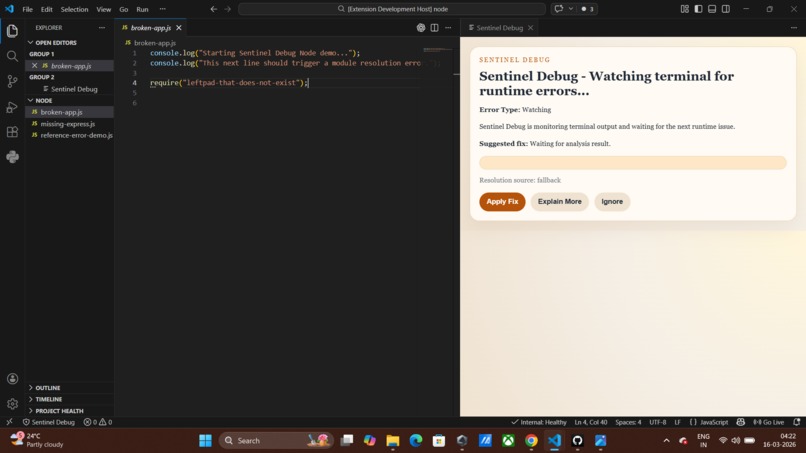Click the errors and warnings counter
The height and width of the screenshot is (453, 806).
[x=98, y=422]
